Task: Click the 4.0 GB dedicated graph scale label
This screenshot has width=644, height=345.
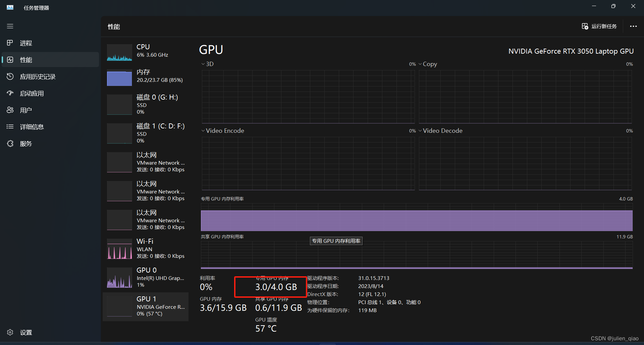Action: (x=626, y=199)
